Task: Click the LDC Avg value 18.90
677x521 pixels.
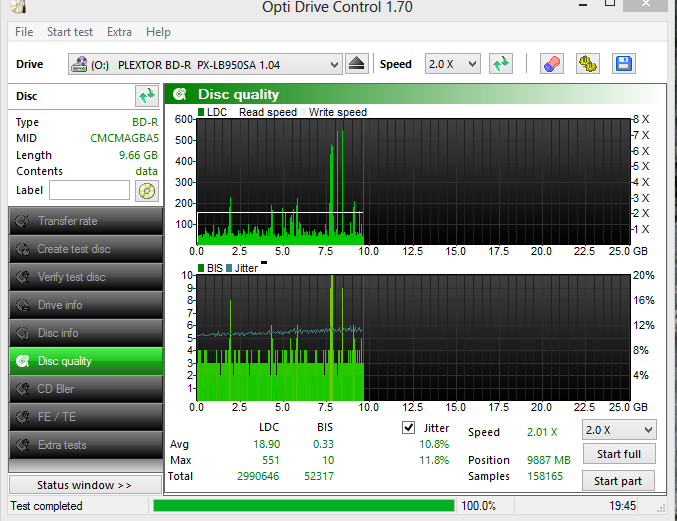Action: 266,444
